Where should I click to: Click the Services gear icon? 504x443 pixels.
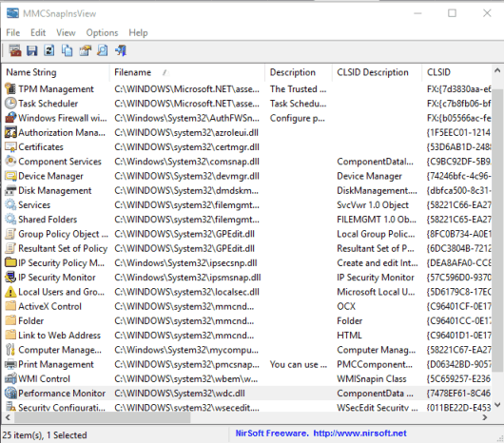click(10, 204)
